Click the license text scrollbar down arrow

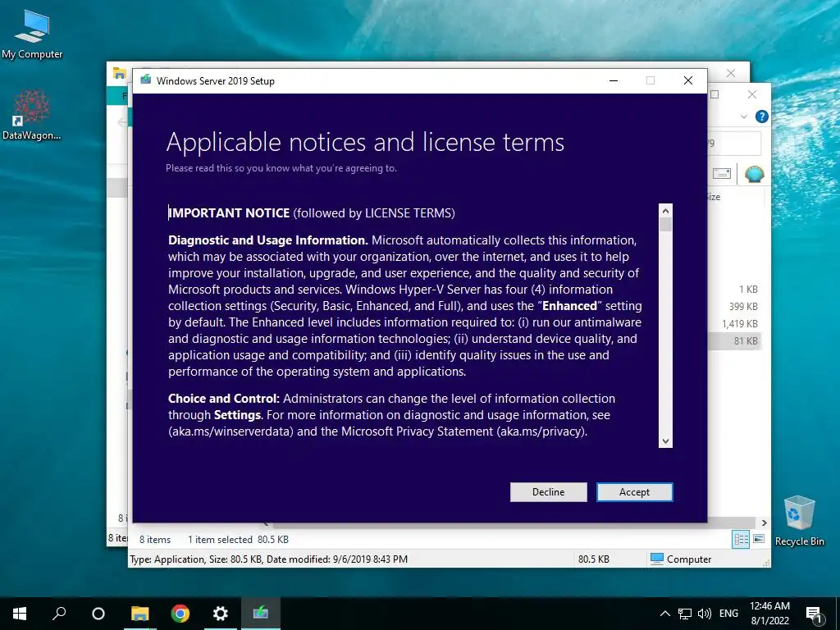(x=665, y=441)
